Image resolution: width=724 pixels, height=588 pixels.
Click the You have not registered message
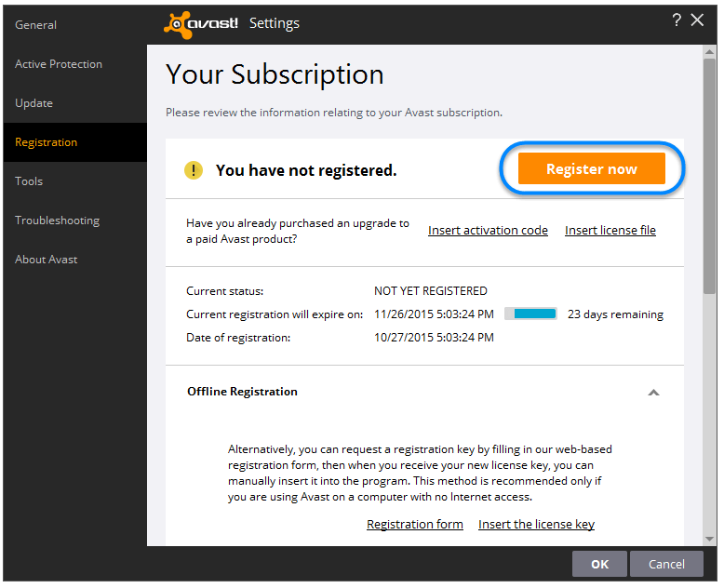[306, 171]
